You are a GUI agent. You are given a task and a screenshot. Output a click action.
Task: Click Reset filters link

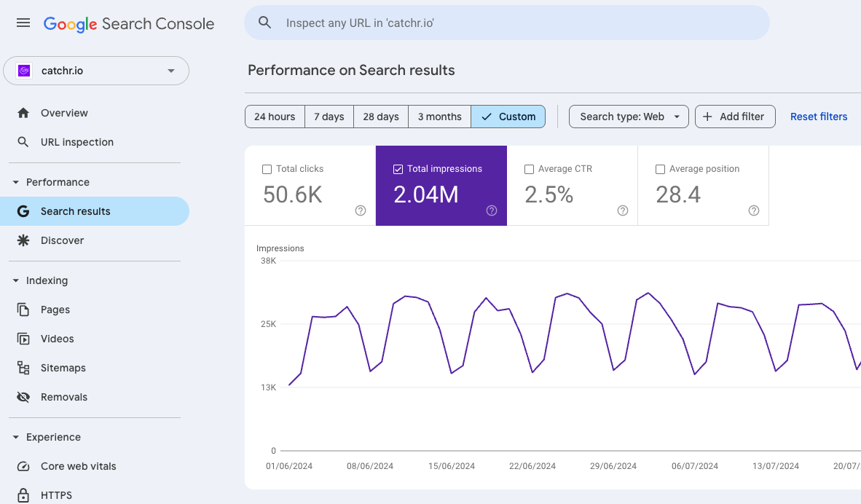pos(818,117)
